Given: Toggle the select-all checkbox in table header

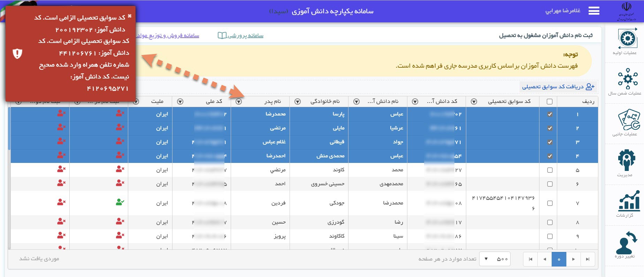Looking at the screenshot, I should pyautogui.click(x=550, y=102).
